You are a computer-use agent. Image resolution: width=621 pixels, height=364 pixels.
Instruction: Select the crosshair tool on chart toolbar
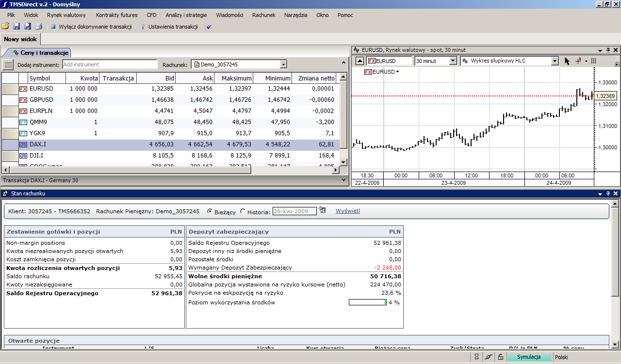578,61
